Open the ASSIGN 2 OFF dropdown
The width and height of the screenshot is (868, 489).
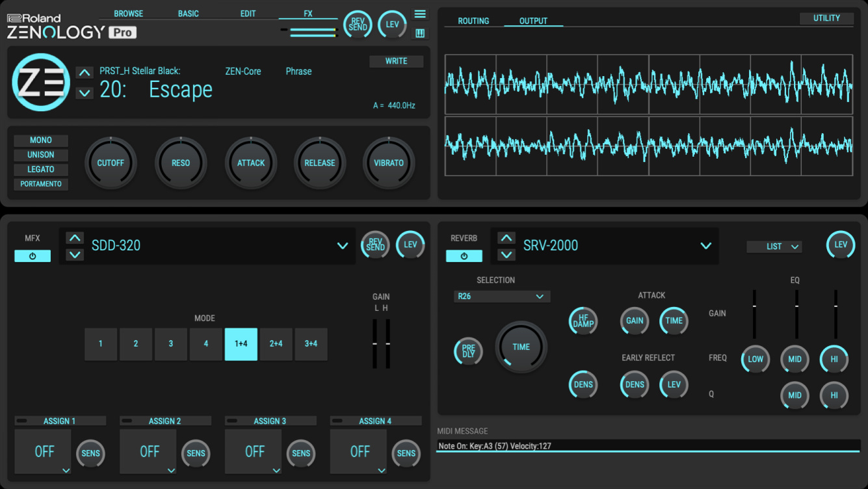(x=150, y=451)
